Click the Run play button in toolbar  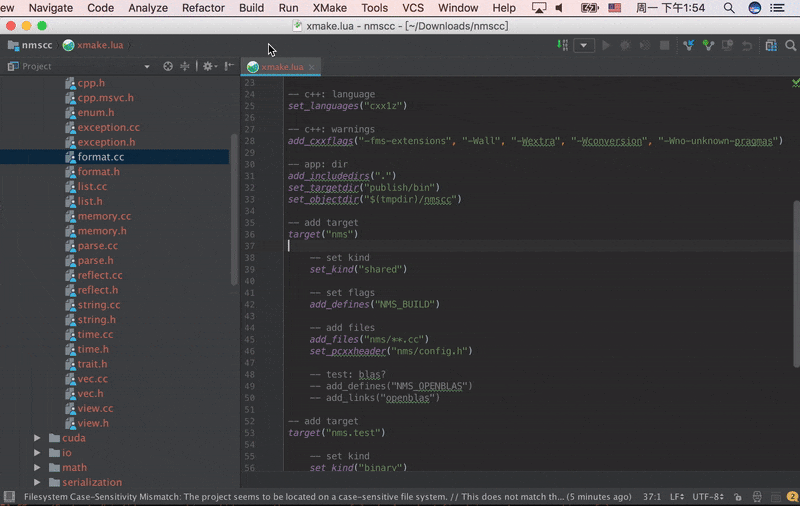coord(606,45)
